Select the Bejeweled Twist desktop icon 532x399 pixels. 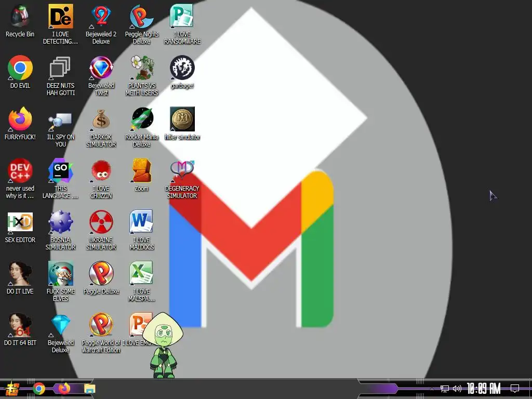[x=101, y=68]
